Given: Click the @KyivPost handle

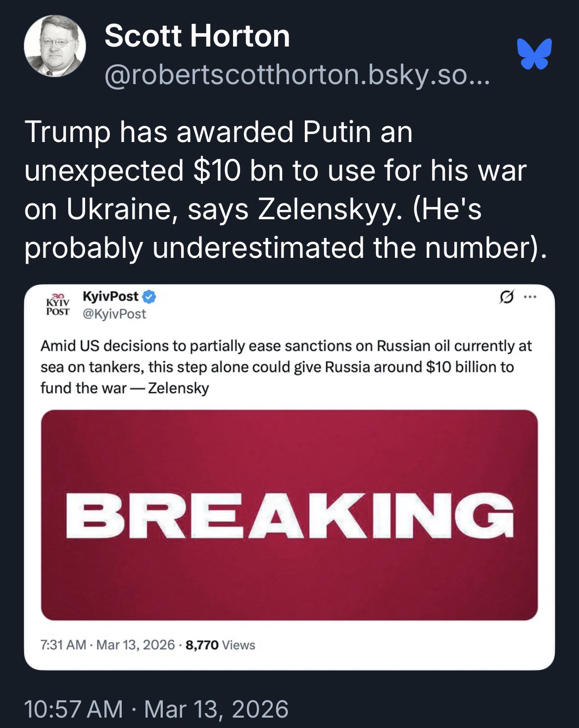Looking at the screenshot, I should [x=114, y=314].
